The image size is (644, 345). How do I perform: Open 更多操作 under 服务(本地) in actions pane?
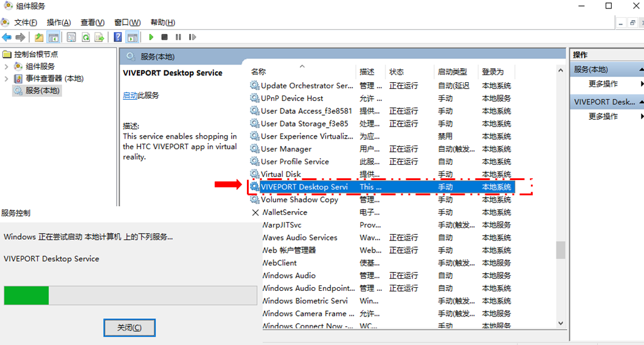pyautogui.click(x=603, y=84)
